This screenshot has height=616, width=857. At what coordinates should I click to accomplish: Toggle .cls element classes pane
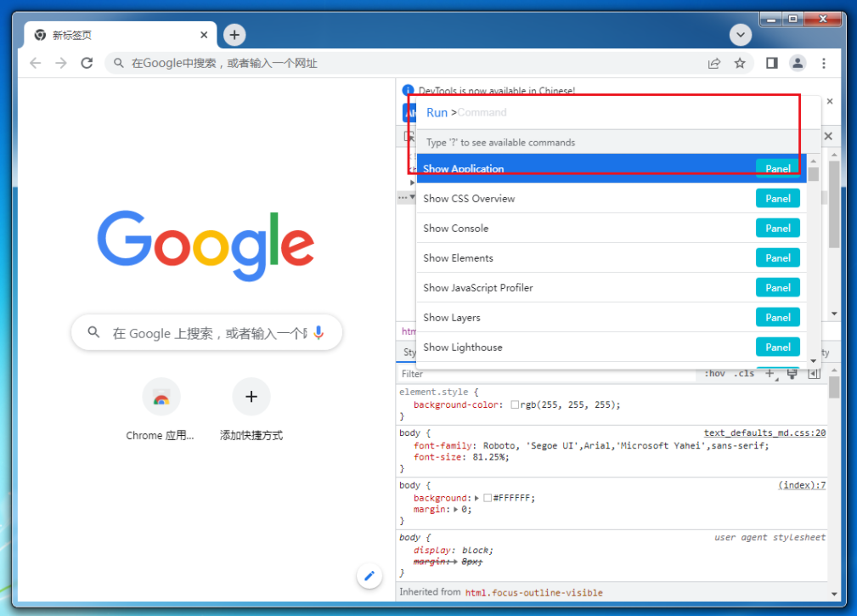[x=744, y=374]
